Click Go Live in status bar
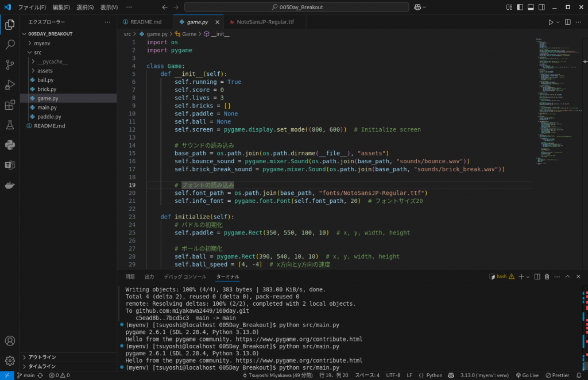This screenshot has width=588, height=380. tap(527, 375)
